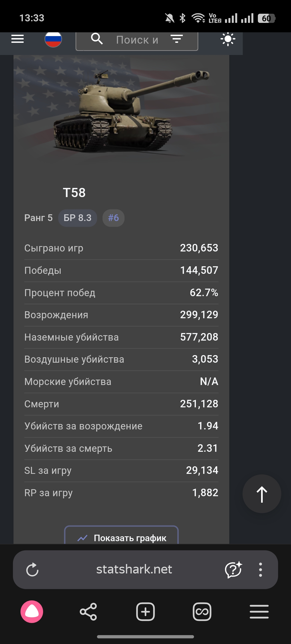The width and height of the screenshot is (291, 644).
Task: Tap the БР 8.3 badge
Action: (78, 218)
